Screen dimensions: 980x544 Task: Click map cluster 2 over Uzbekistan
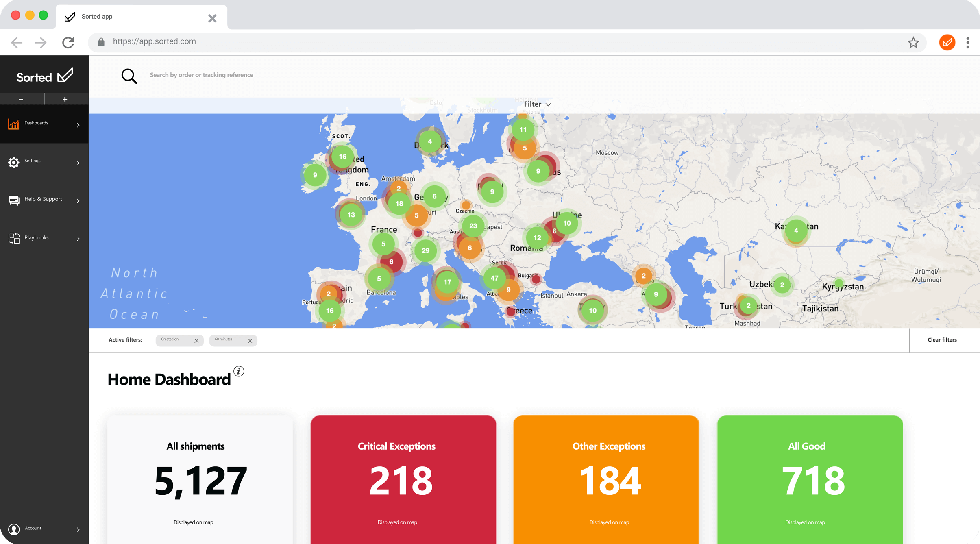coord(782,285)
